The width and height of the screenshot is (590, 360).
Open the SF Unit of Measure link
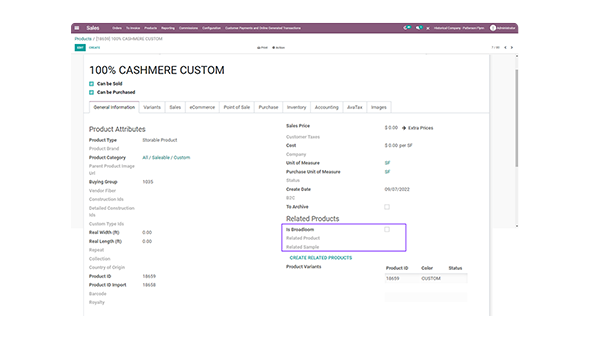click(387, 163)
